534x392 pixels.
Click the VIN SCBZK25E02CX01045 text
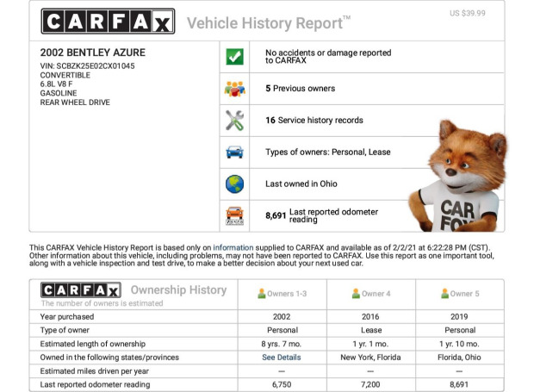pos(87,66)
